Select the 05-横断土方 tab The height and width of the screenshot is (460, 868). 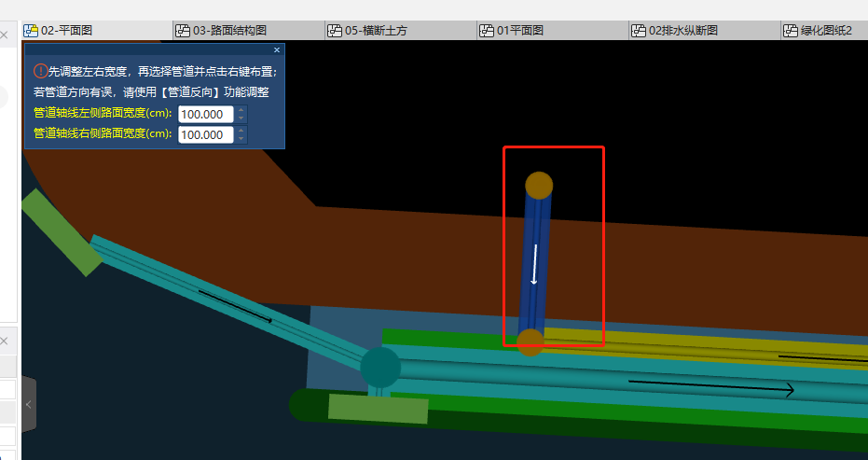coord(376,31)
